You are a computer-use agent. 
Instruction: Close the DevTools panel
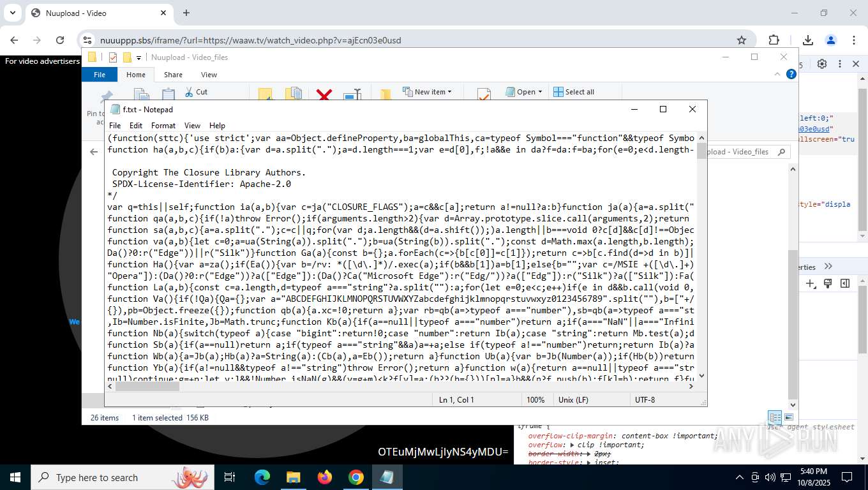(857, 64)
